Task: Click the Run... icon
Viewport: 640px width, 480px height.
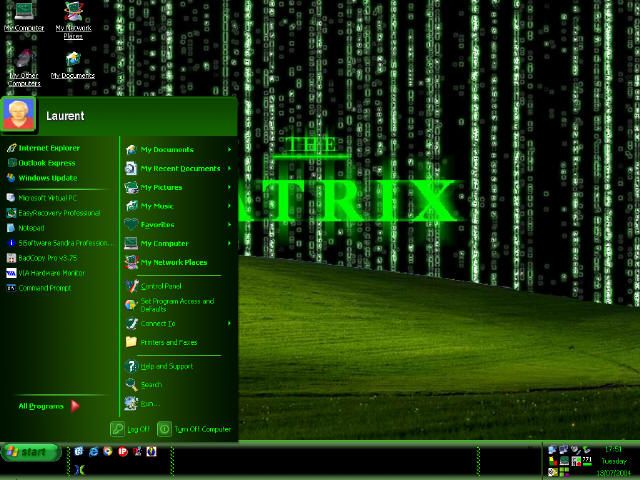Action: coord(131,403)
